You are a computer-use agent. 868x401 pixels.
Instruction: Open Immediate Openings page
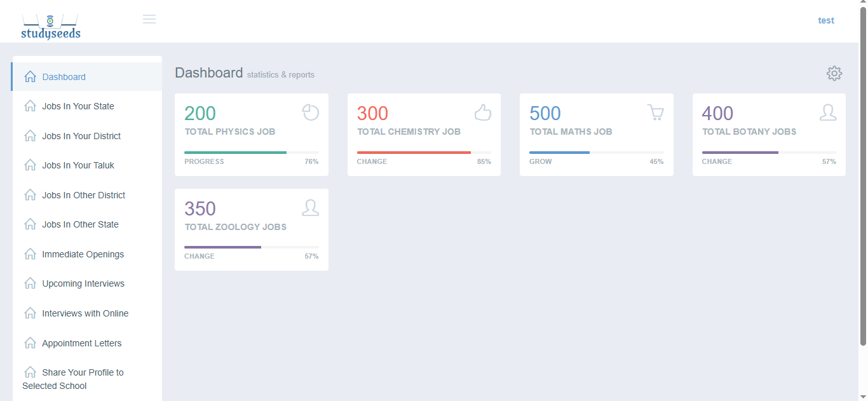(x=83, y=254)
